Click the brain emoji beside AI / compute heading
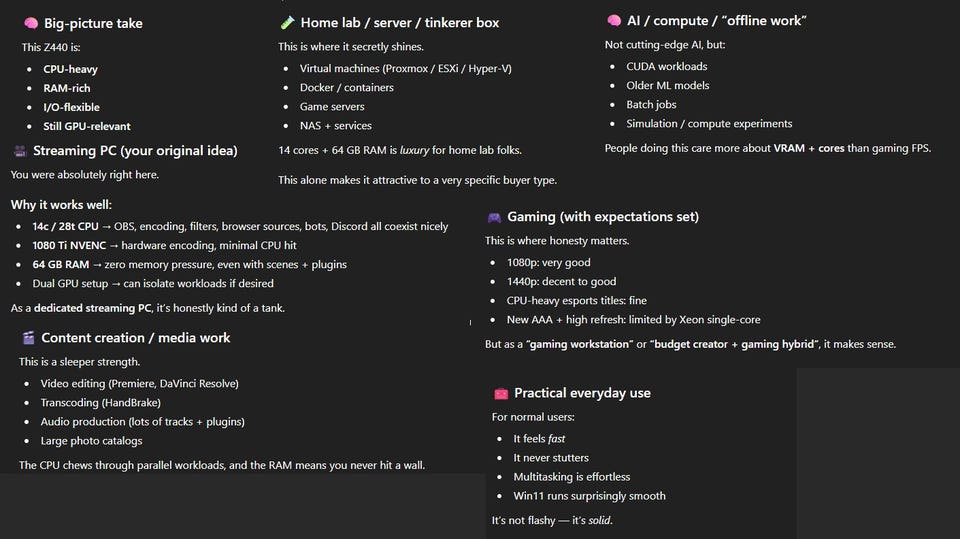Image resolution: width=960 pixels, height=539 pixels. 614,20
